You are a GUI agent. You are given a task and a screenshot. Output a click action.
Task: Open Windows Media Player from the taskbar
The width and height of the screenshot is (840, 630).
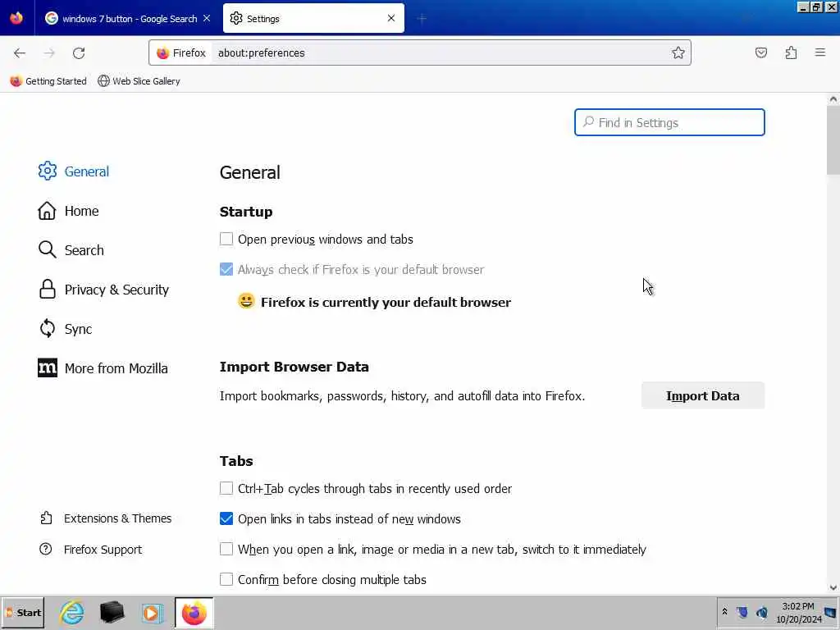[153, 613]
